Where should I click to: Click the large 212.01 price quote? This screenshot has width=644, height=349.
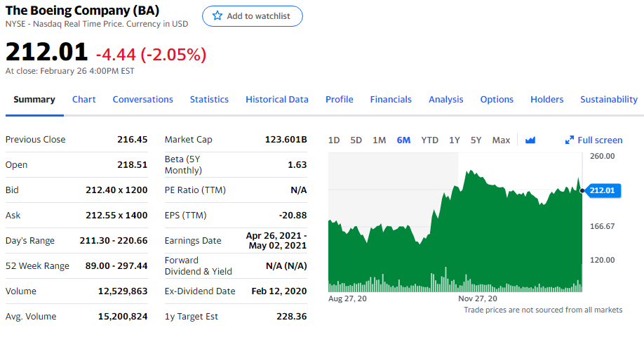tap(46, 52)
